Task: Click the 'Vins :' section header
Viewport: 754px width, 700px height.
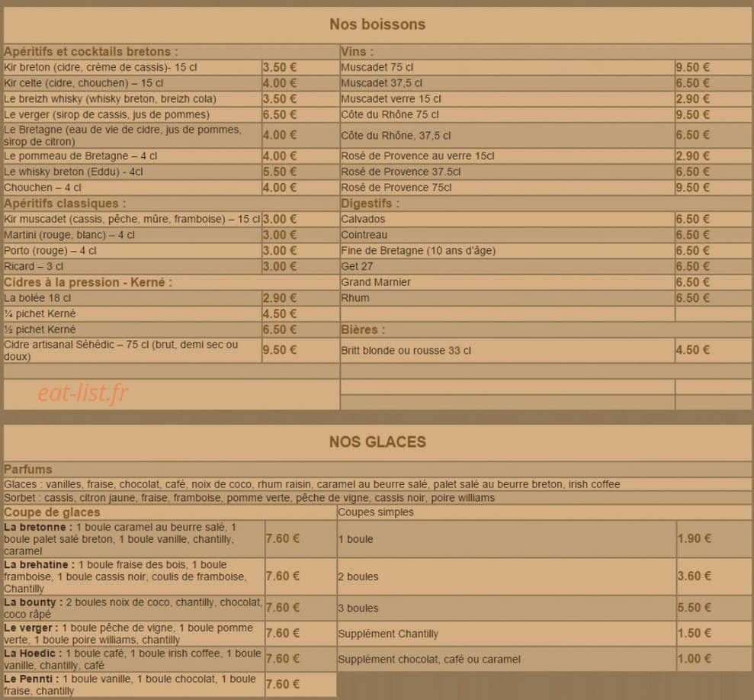Action: pos(358,52)
